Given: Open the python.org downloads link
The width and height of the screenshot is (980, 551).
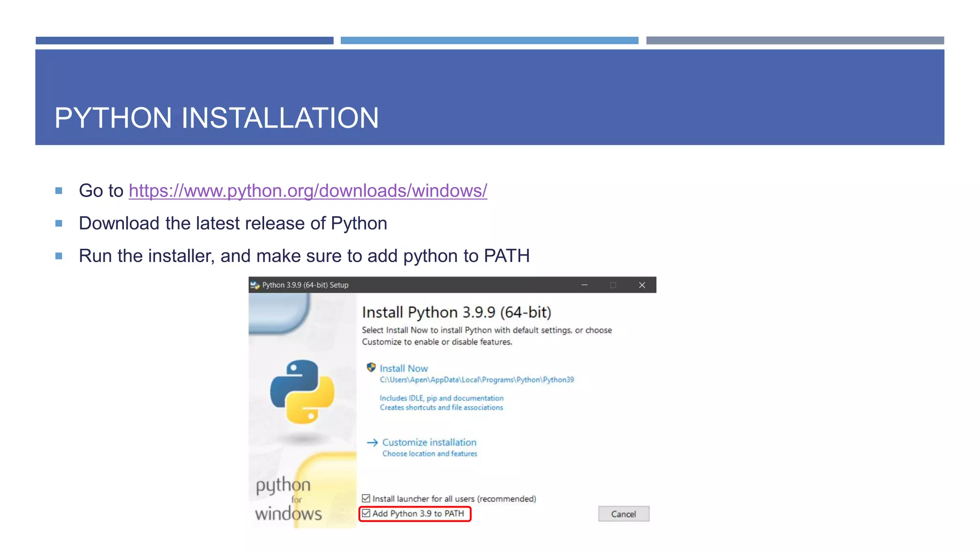Looking at the screenshot, I should pos(308,191).
